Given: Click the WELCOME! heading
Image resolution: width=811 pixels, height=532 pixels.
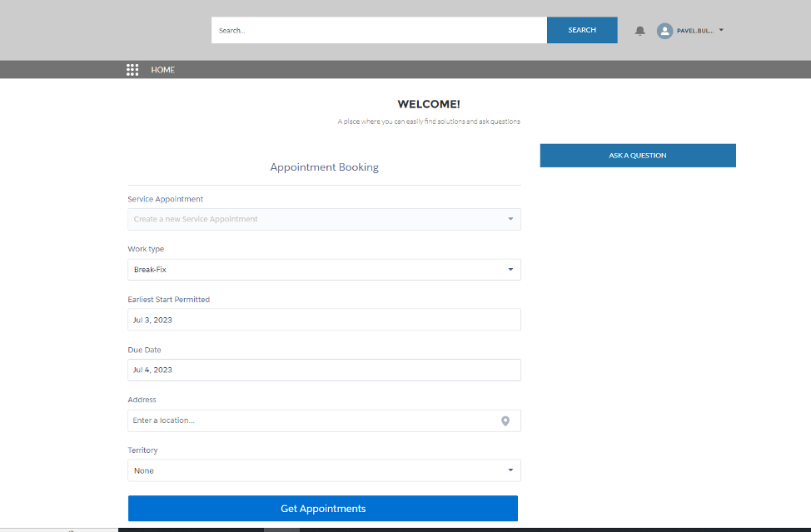Looking at the screenshot, I should [429, 104].
